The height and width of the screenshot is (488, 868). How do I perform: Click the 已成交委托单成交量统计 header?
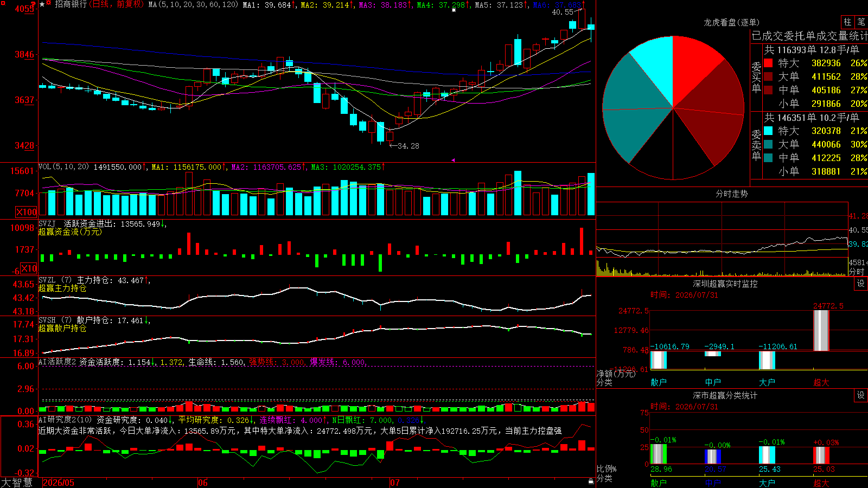coord(809,36)
